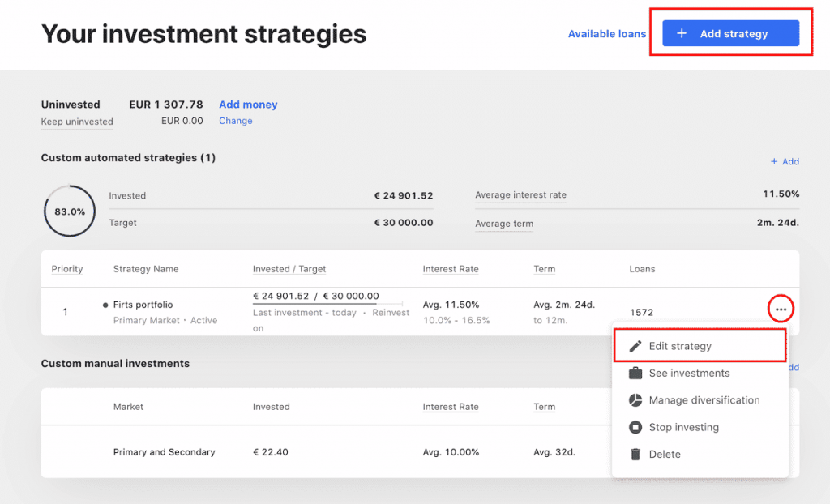830x504 pixels.
Task: Click the Avg. 10.00% interest rate value
Action: click(x=451, y=452)
